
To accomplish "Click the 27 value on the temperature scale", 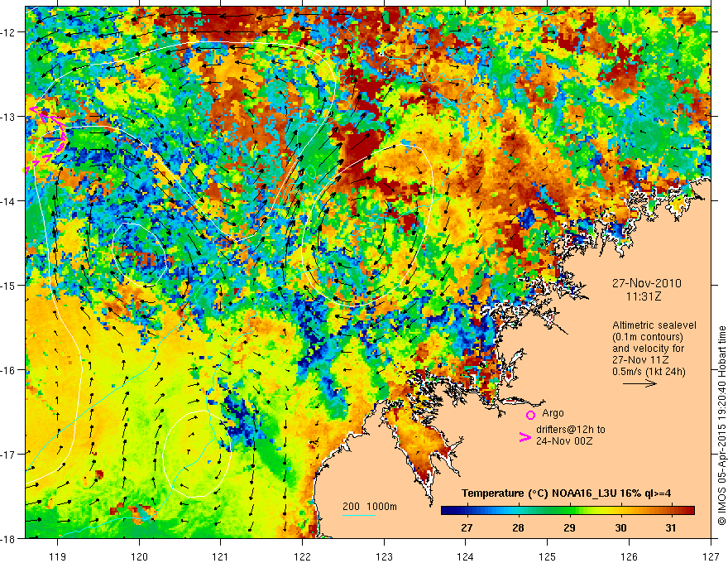I will [x=467, y=527].
